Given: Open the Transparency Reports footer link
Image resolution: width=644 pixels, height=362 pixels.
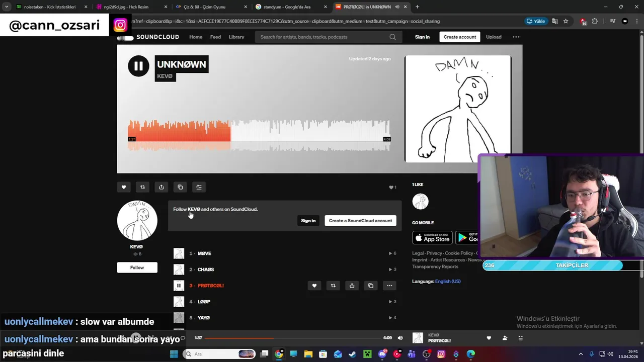Looking at the screenshot, I should [435, 266].
